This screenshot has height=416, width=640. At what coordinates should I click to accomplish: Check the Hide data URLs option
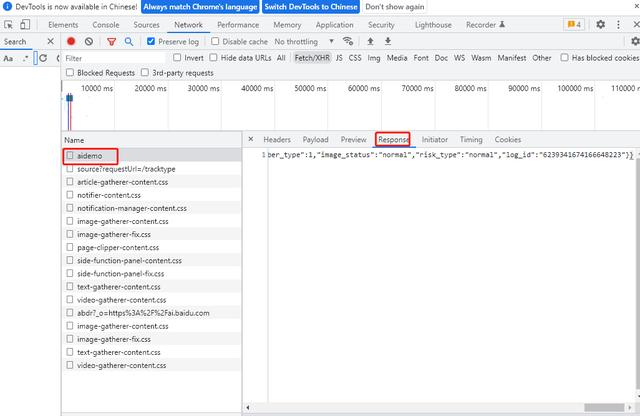(x=214, y=58)
